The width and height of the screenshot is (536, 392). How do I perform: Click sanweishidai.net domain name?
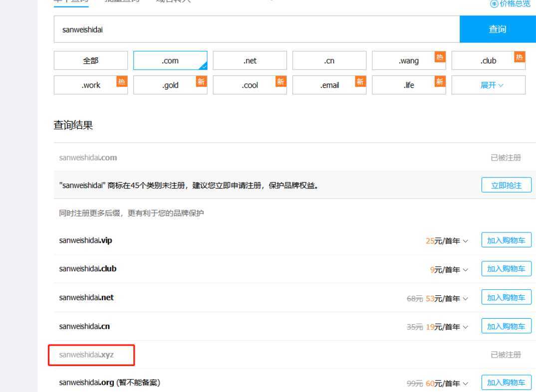click(x=86, y=297)
